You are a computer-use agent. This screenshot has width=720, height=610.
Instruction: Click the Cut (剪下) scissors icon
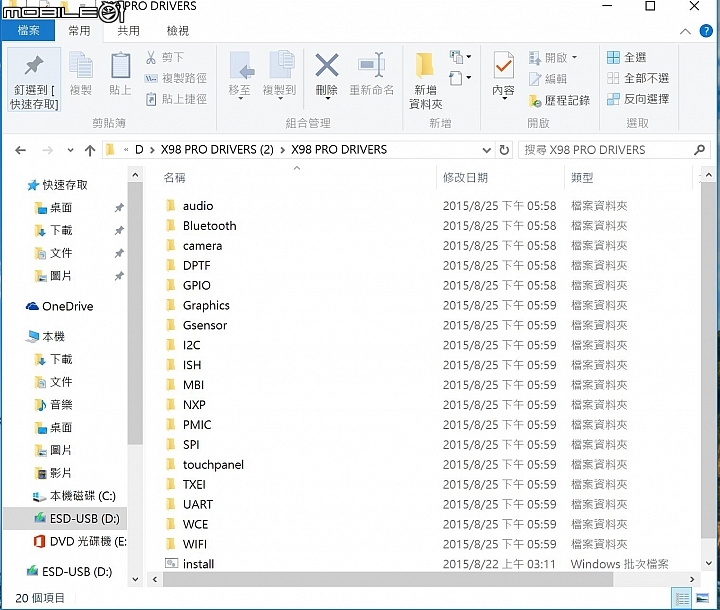pos(151,57)
